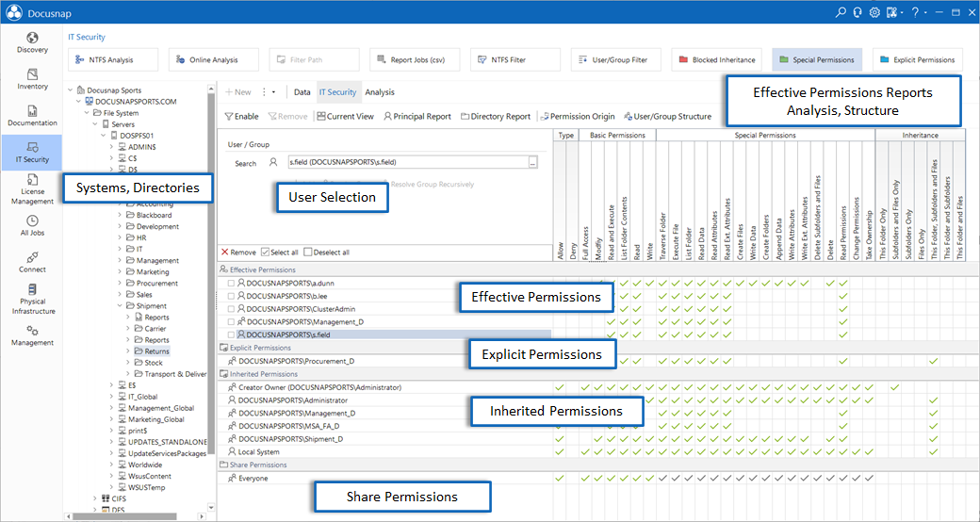
Task: Open the Discovery section in sidebar
Action: [32, 43]
